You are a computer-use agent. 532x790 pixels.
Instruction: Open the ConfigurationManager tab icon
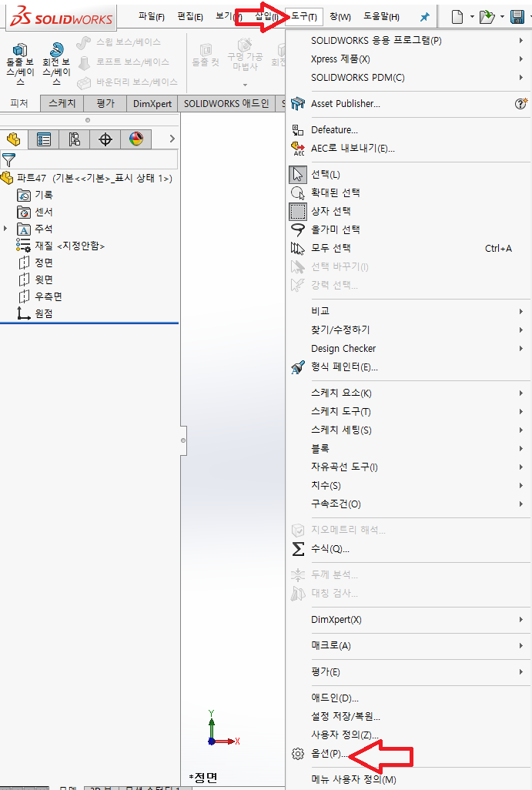75,139
